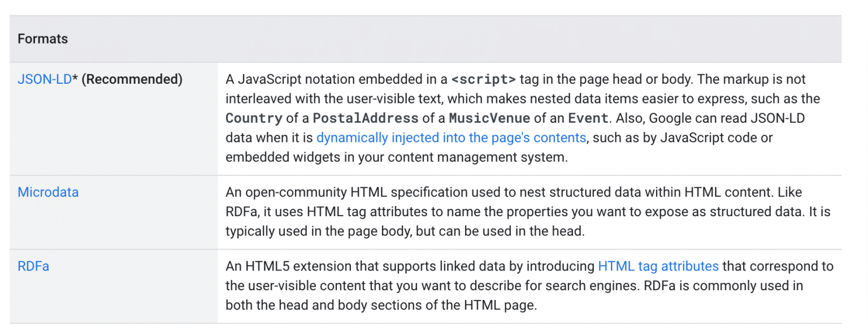Click the asterisk after JSON-LD
868x335 pixels.
pos(75,79)
